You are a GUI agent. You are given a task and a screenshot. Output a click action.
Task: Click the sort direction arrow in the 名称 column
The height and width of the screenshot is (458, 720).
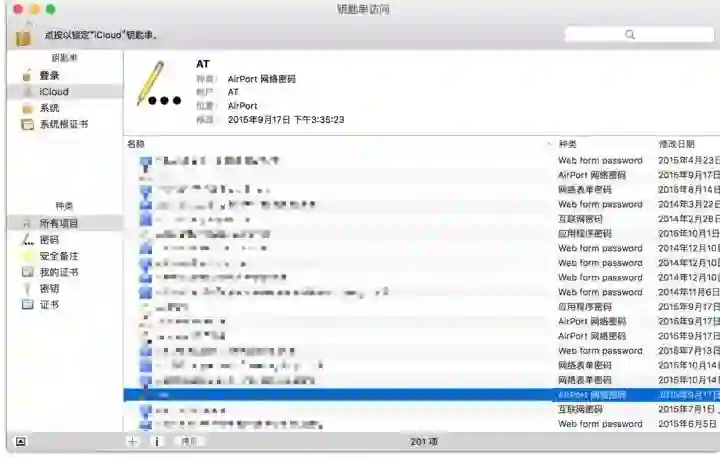(x=549, y=144)
